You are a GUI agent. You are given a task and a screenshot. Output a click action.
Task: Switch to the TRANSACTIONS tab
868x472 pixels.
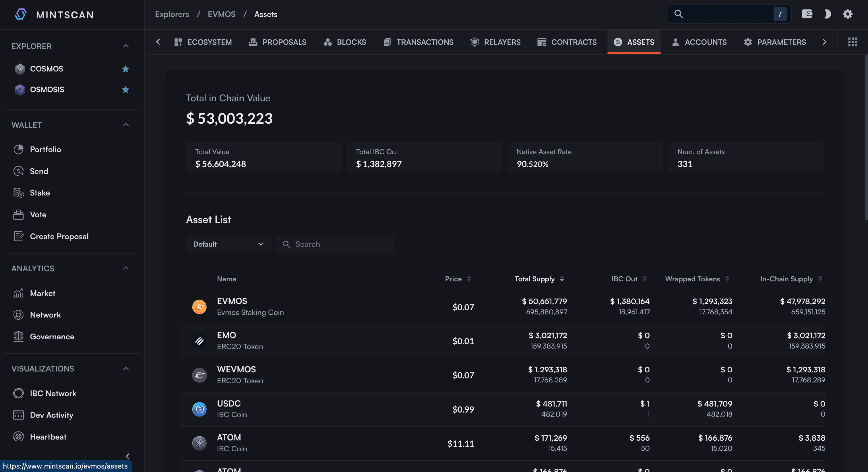click(418, 42)
